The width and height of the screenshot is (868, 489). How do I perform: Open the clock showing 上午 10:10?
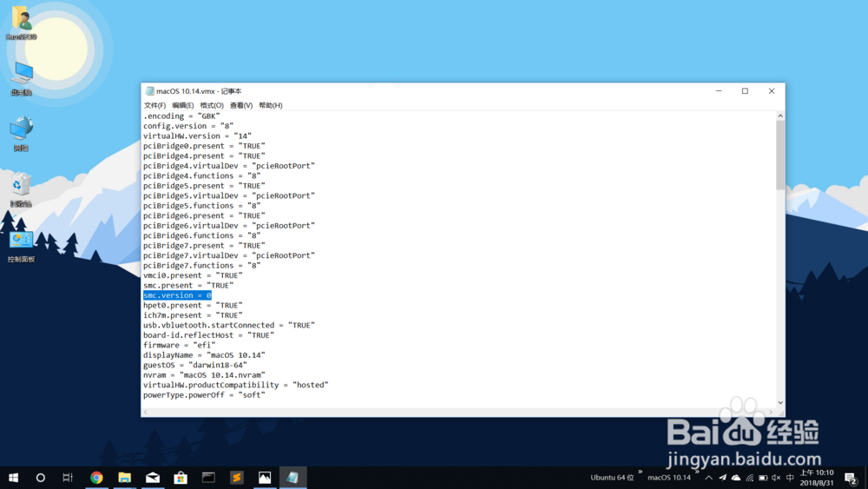tap(817, 478)
